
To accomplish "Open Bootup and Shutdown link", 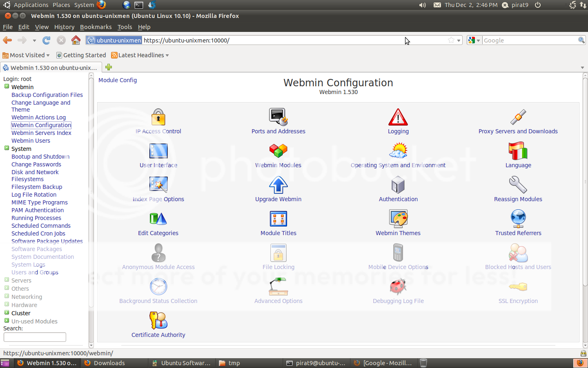I will click(x=40, y=157).
